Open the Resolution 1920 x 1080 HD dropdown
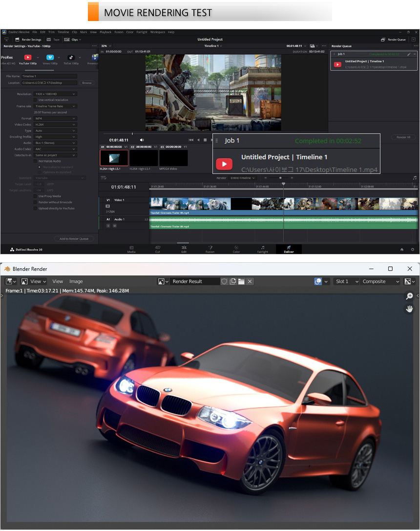 click(x=55, y=94)
